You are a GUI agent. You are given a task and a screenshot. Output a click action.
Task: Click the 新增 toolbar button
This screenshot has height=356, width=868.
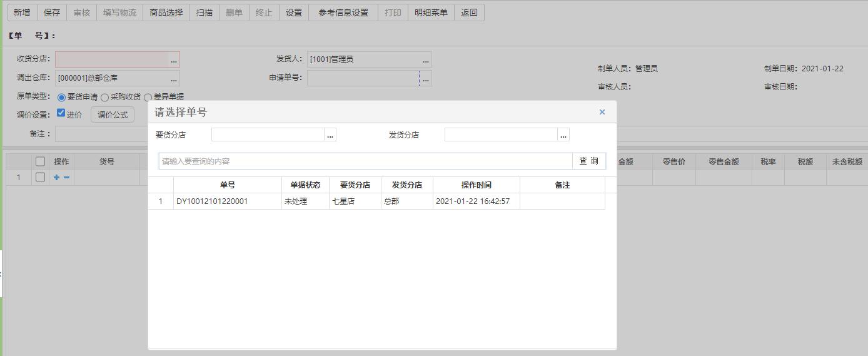22,13
